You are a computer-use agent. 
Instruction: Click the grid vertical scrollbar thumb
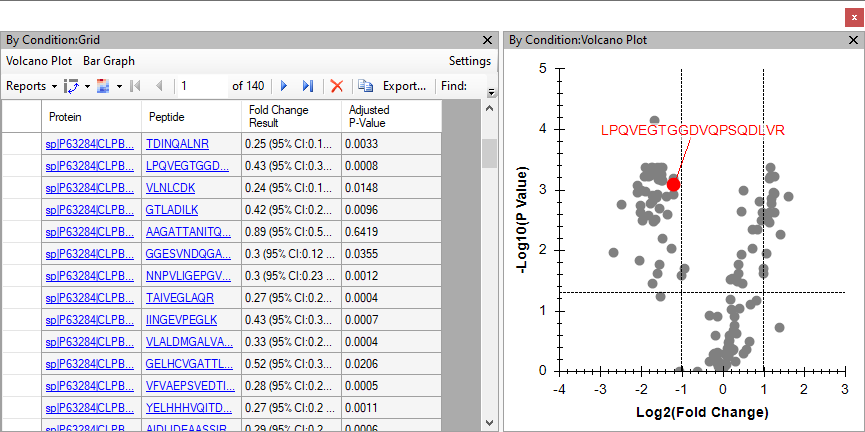coord(489,153)
